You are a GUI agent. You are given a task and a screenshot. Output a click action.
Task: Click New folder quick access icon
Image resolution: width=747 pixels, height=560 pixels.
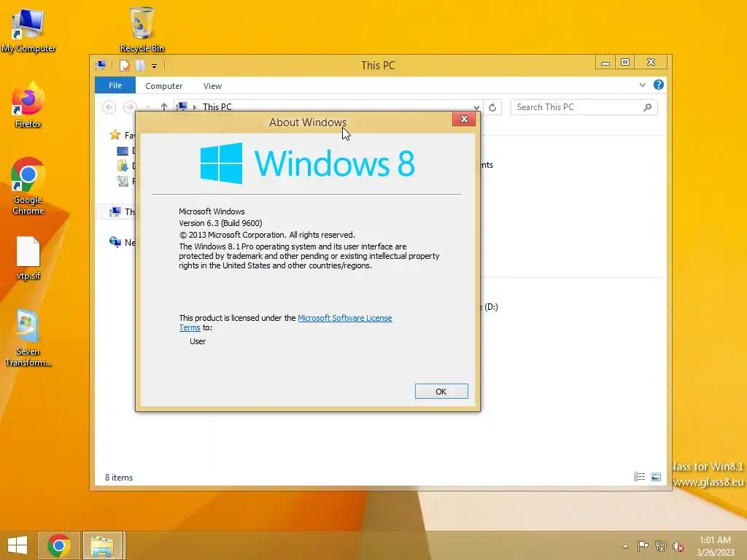pos(140,65)
